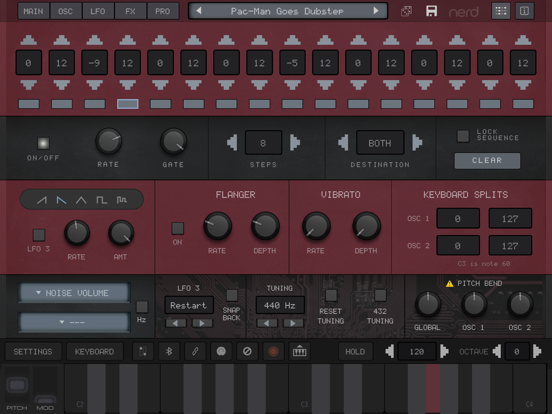Viewport: 552px width, 414px height.
Task: Click the KEYBOARD button
Action: click(94, 351)
